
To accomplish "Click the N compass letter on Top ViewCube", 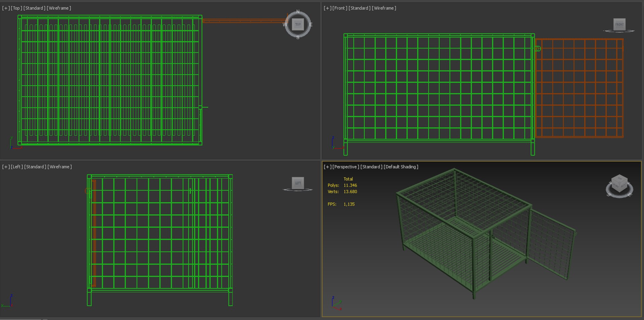I will (298, 12).
